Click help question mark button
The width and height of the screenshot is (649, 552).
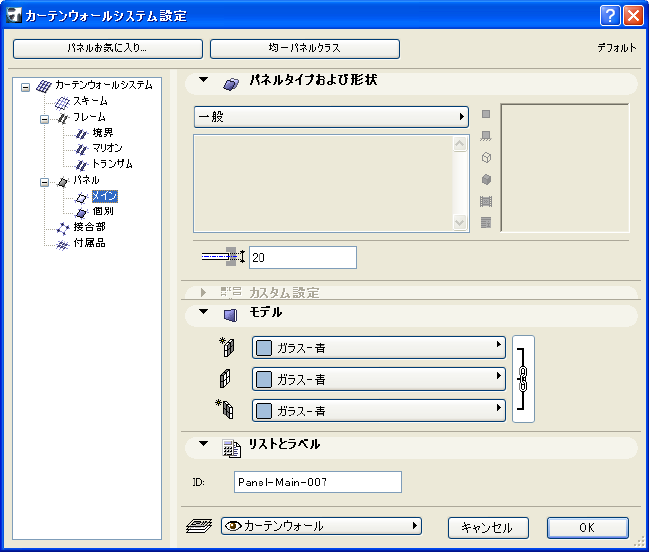pyautogui.click(x=610, y=16)
